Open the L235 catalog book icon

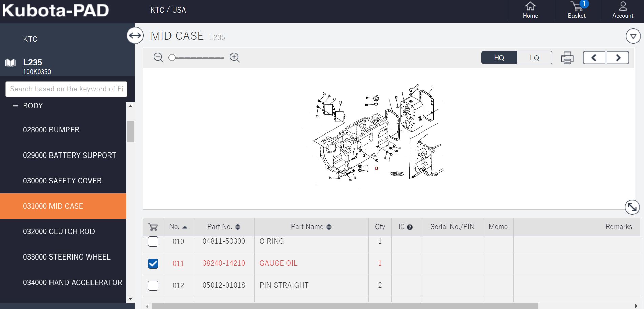[11, 63]
